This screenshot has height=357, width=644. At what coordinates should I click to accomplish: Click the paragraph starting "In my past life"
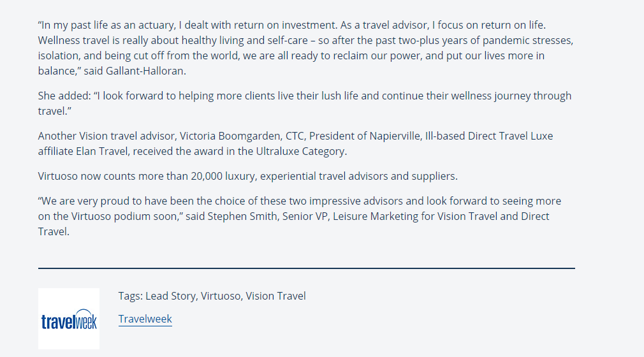tap(305, 48)
